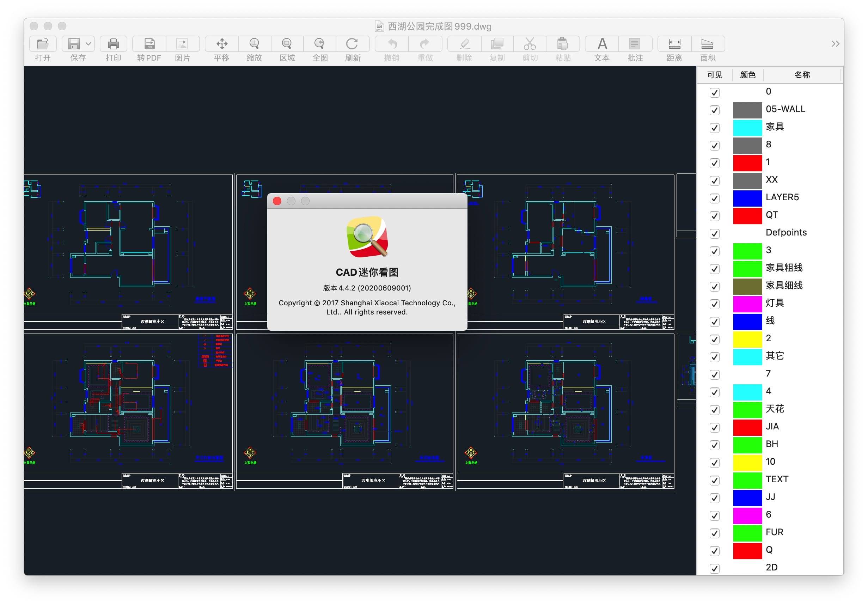Click the 名称 column header
Screen dimensions: 868x605
click(801, 75)
